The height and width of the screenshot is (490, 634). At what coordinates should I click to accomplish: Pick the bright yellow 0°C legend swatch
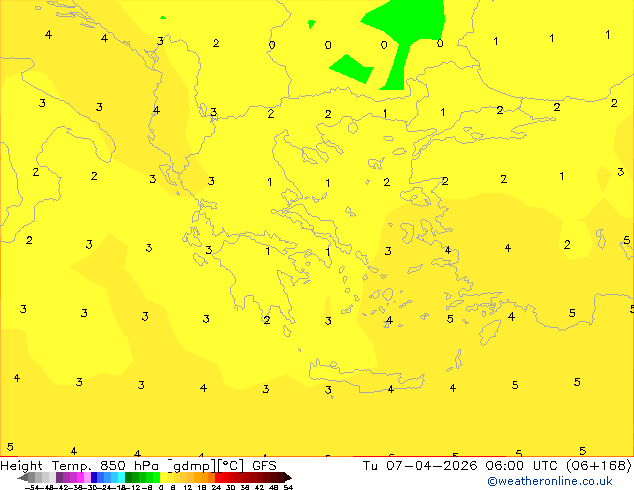pos(163,477)
